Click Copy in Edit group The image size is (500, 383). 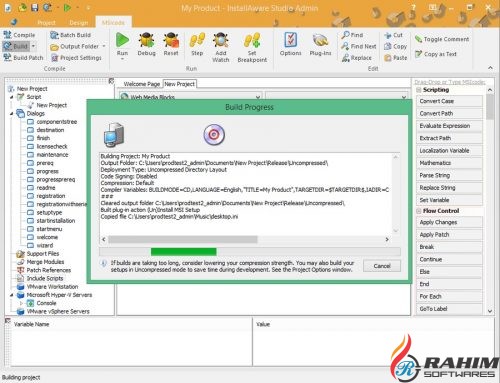395,46
